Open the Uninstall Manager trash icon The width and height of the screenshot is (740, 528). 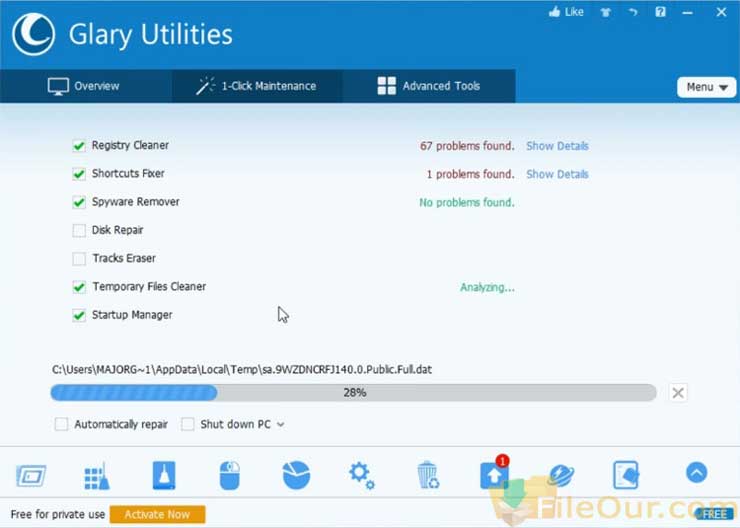pyautogui.click(x=428, y=475)
